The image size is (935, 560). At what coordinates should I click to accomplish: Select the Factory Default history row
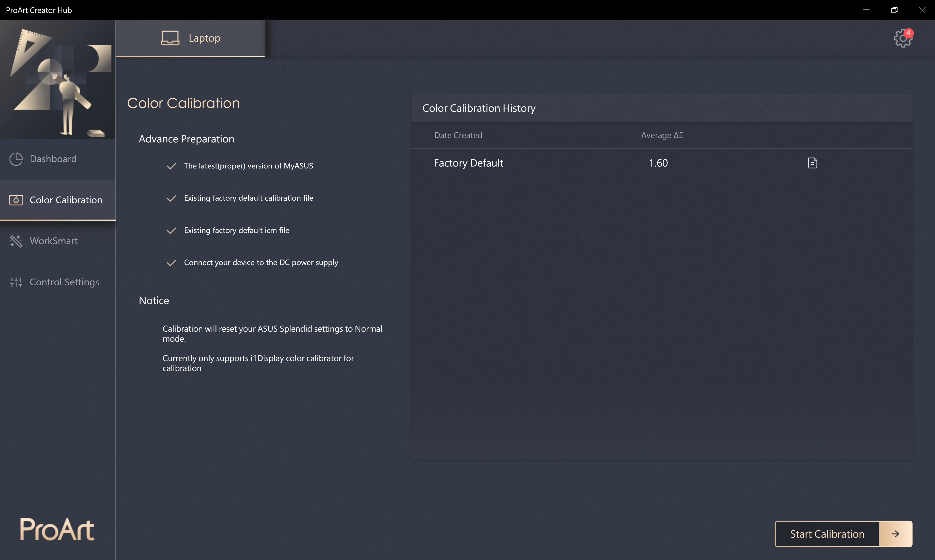pyautogui.click(x=468, y=163)
